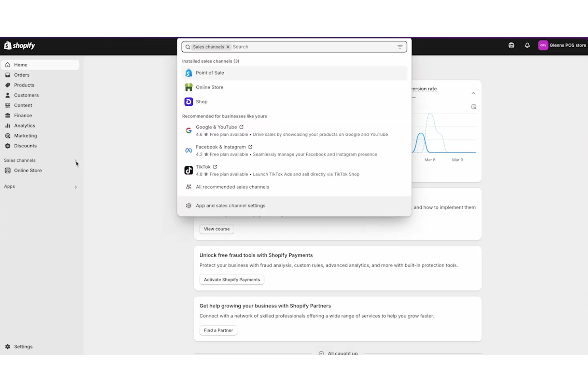
Task: Collapse the analytics card with the chevron
Action: (473, 93)
